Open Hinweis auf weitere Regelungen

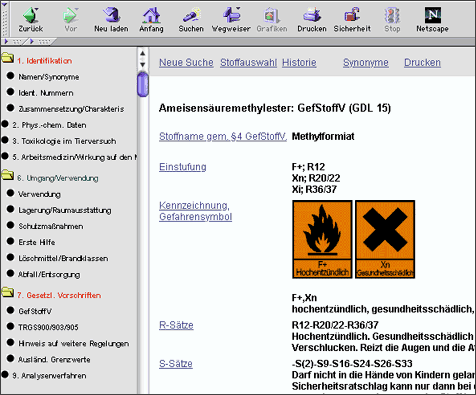pyautogui.click(x=73, y=343)
